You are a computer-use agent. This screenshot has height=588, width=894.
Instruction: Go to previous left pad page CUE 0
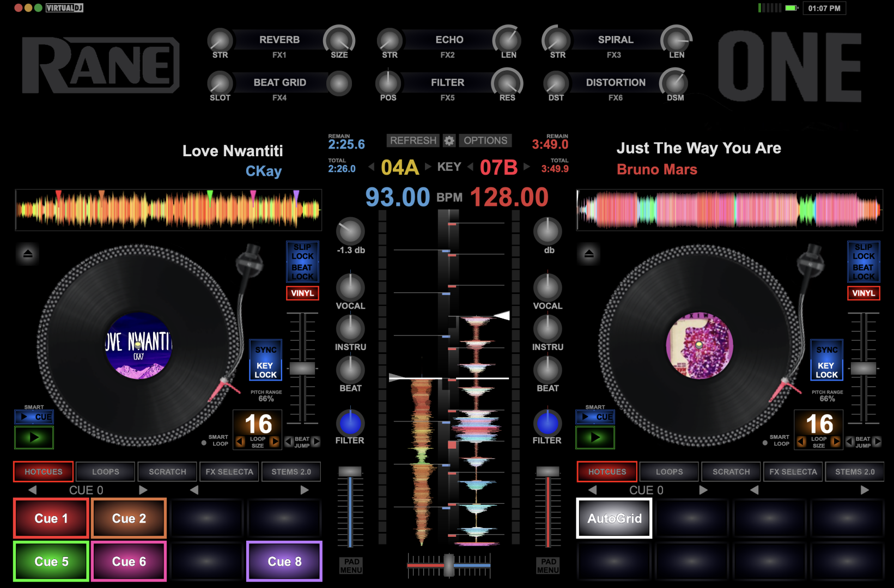click(x=33, y=490)
